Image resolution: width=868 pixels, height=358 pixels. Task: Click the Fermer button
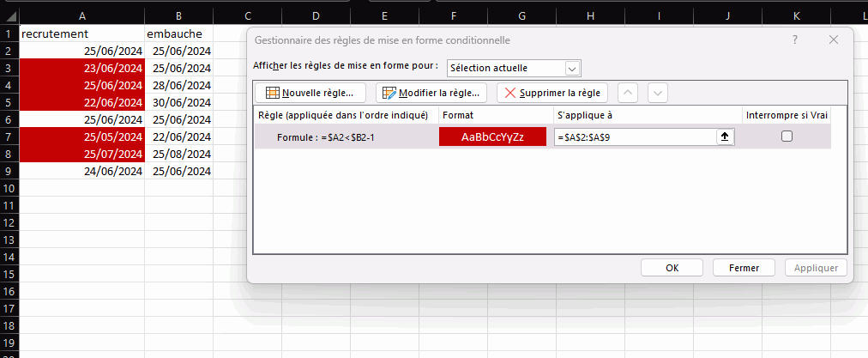(x=744, y=268)
